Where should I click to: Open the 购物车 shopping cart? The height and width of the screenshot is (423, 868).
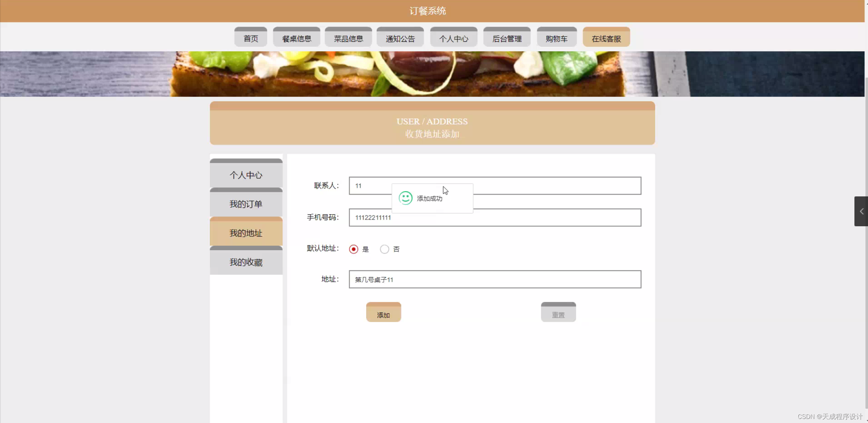556,38
